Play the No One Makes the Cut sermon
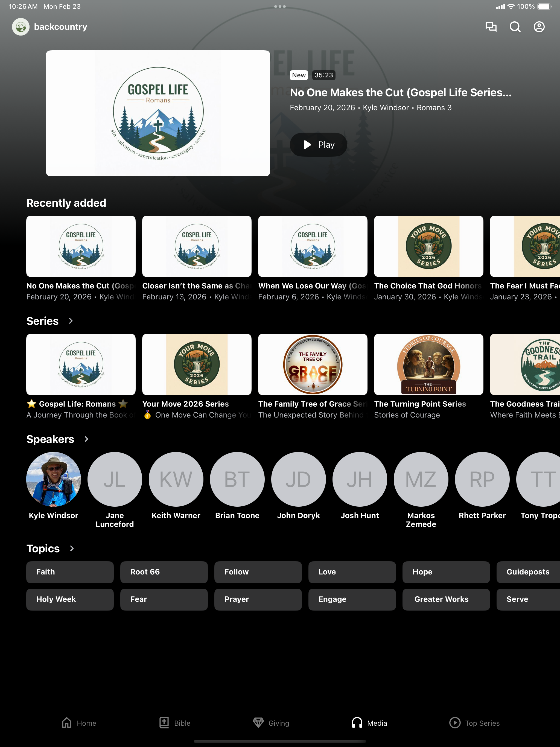The height and width of the screenshot is (747, 560). click(319, 145)
